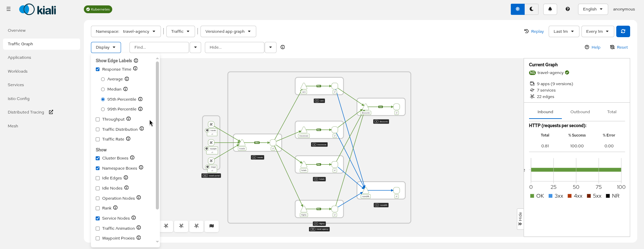This screenshot has height=249, width=644.
Task: Open the notifications bell
Action: pyautogui.click(x=550, y=9)
